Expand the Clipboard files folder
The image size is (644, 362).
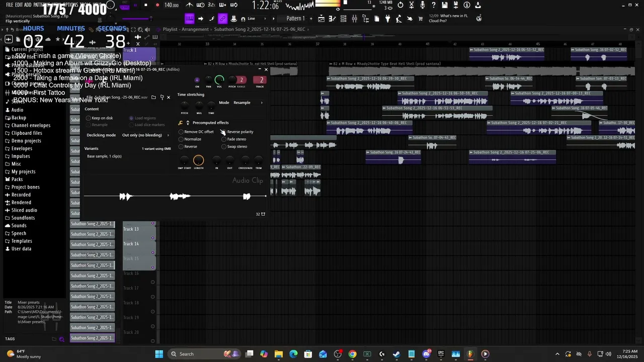click(x=27, y=133)
